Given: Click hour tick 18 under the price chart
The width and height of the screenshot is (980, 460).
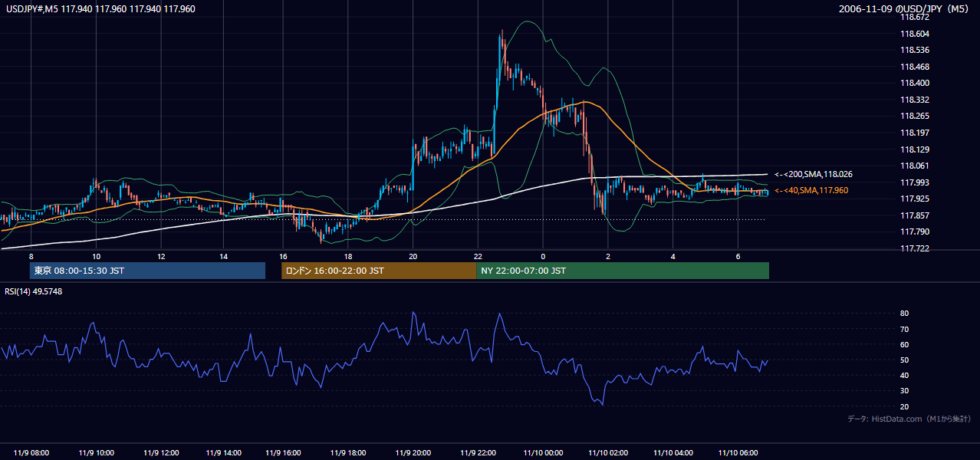Looking at the screenshot, I should (x=348, y=256).
